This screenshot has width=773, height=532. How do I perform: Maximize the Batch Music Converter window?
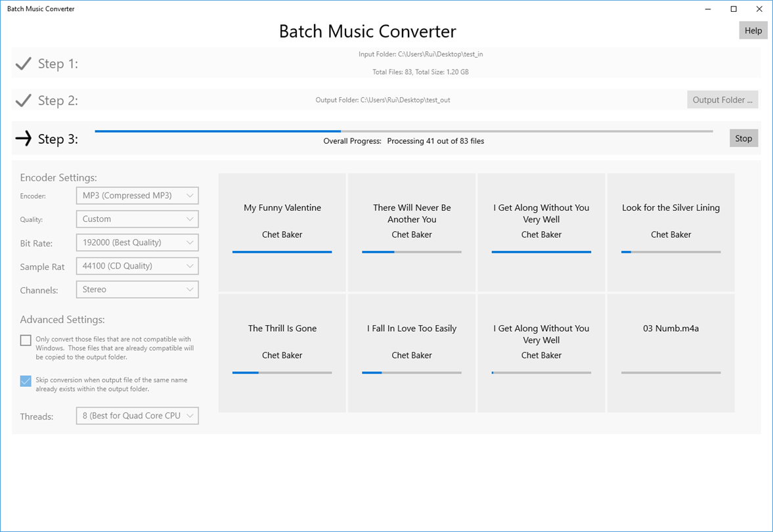click(734, 9)
